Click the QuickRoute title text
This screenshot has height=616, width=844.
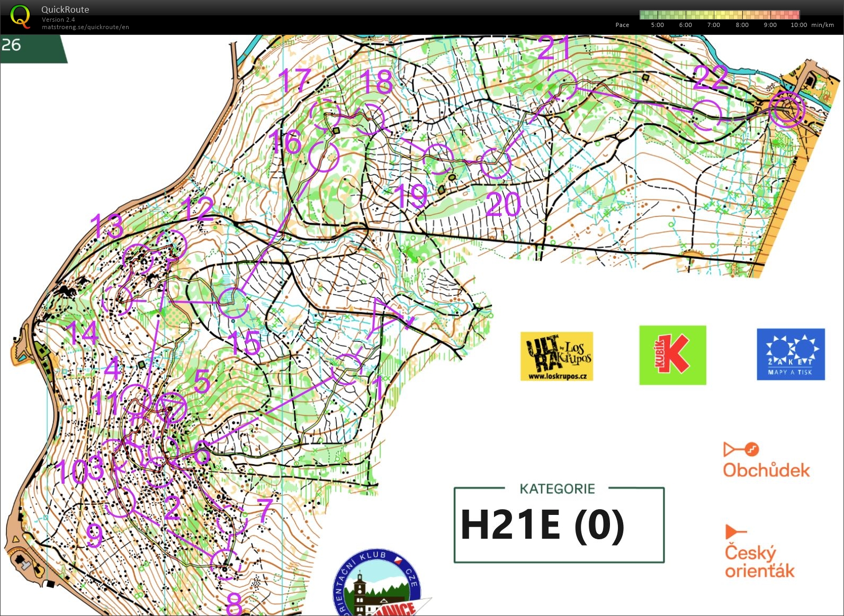click(x=65, y=10)
